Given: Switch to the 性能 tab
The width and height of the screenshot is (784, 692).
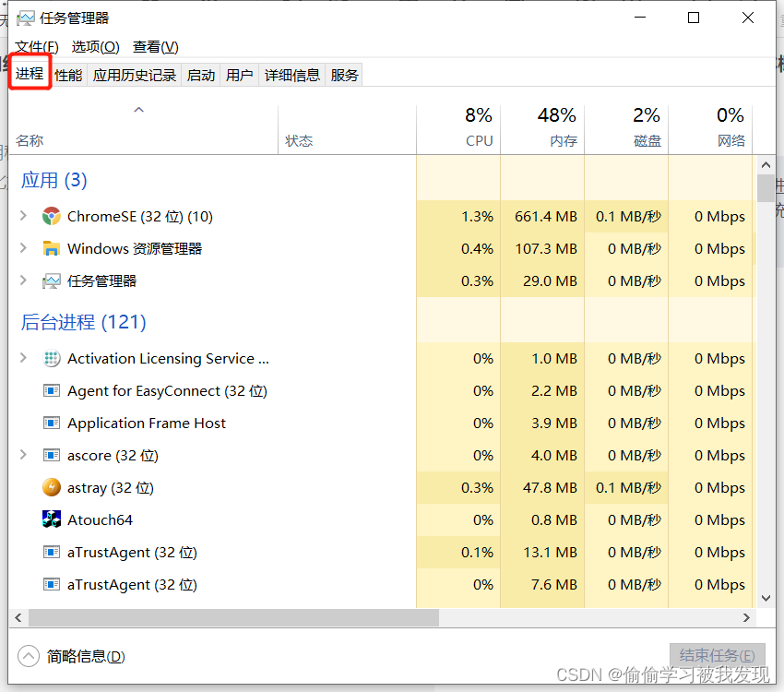Looking at the screenshot, I should click(68, 75).
